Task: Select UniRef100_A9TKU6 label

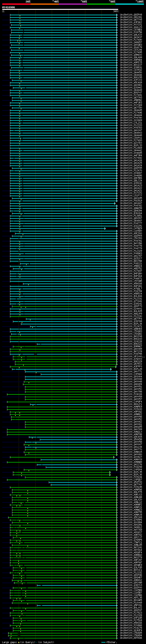Action: 131,638
